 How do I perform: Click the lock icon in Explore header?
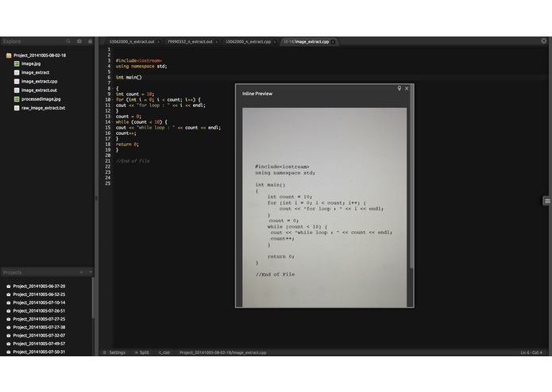(90, 41)
